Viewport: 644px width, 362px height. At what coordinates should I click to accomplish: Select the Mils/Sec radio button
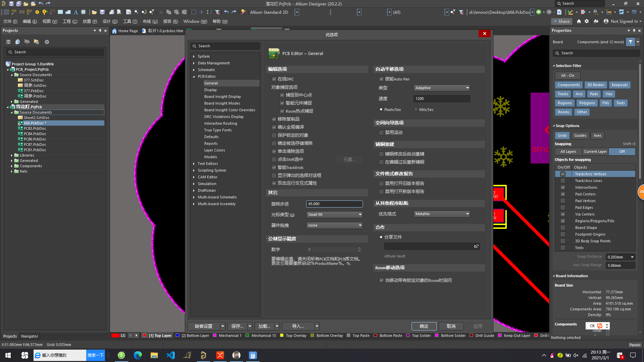416,110
